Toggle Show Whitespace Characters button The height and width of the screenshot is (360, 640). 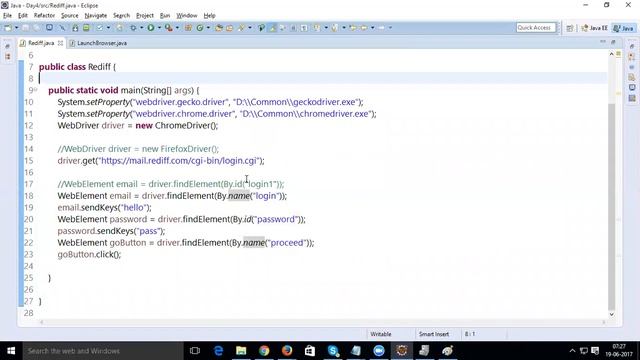[304, 28]
